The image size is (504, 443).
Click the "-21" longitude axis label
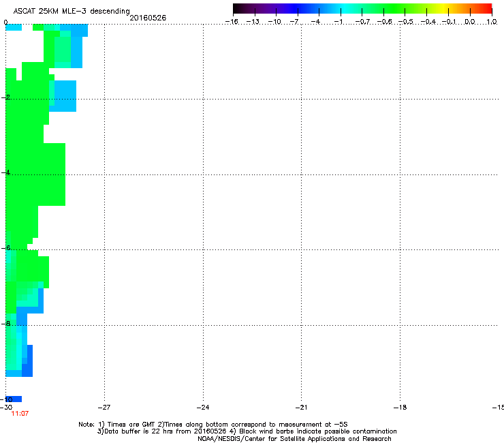coord(301,408)
